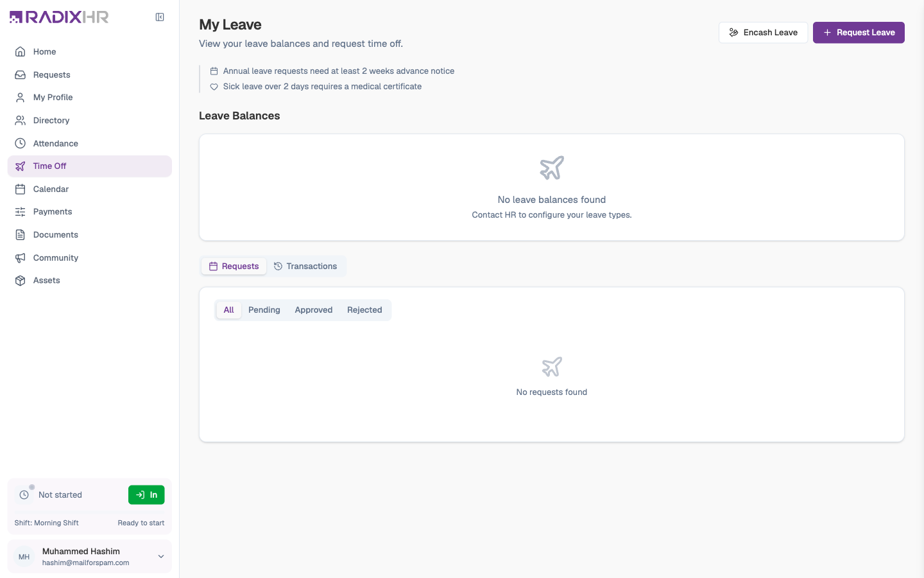Click the Calendar icon in sidebar
Viewport: 924px width, 578px height.
(21, 189)
